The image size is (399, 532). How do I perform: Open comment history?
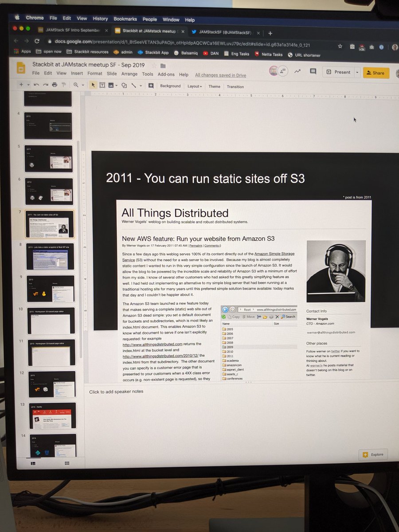click(x=313, y=71)
